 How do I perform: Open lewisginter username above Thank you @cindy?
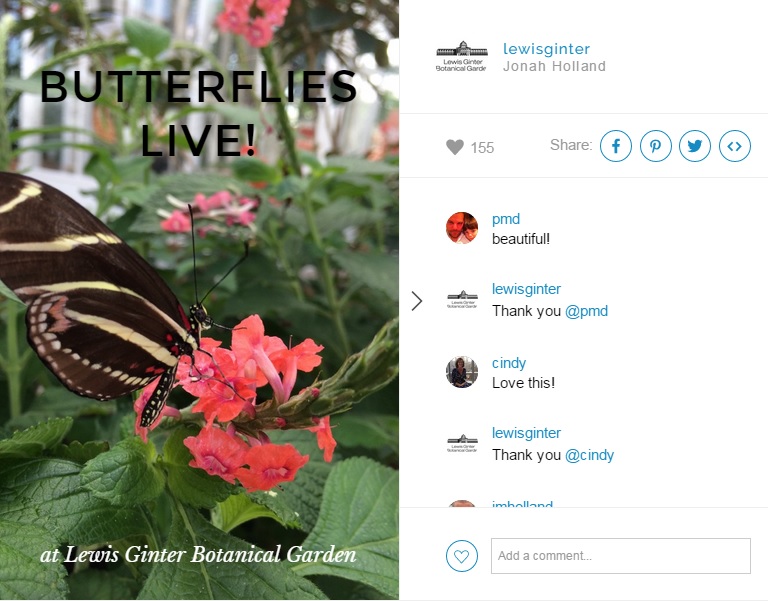click(x=526, y=433)
